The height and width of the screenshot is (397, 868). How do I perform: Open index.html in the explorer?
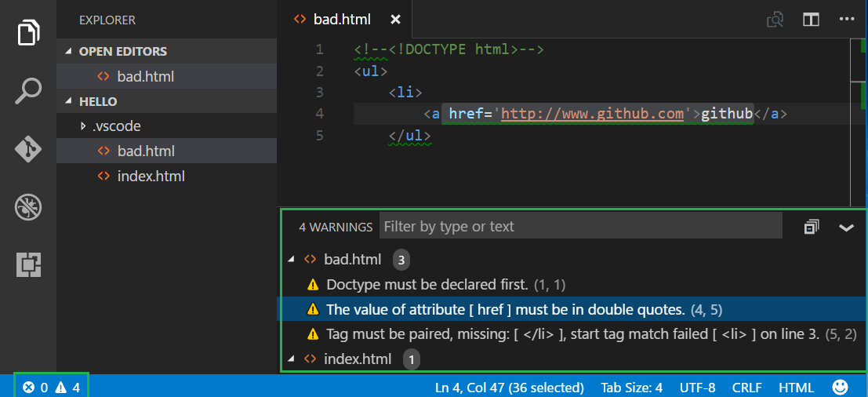coord(167,177)
